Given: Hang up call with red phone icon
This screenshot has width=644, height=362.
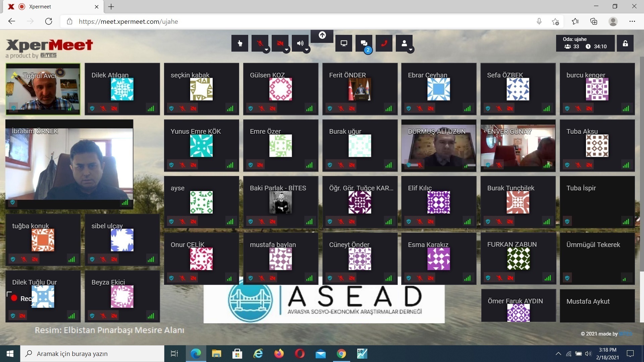Looking at the screenshot, I should (384, 43).
